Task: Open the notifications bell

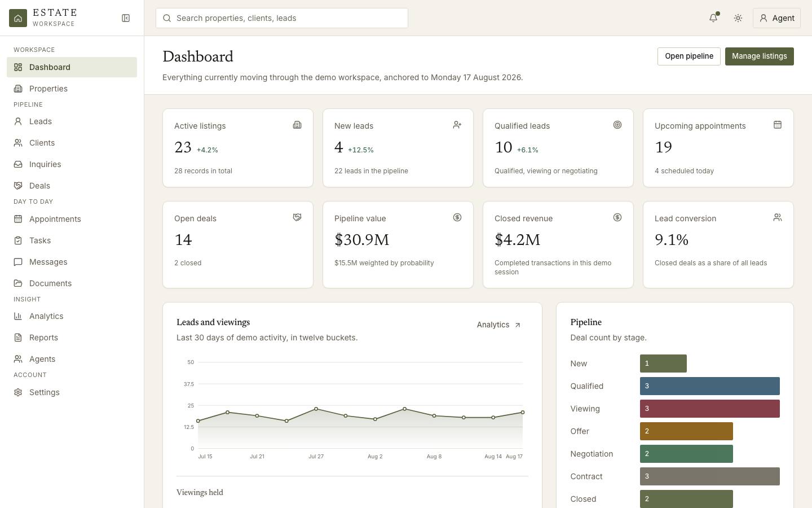Action: pos(713,18)
